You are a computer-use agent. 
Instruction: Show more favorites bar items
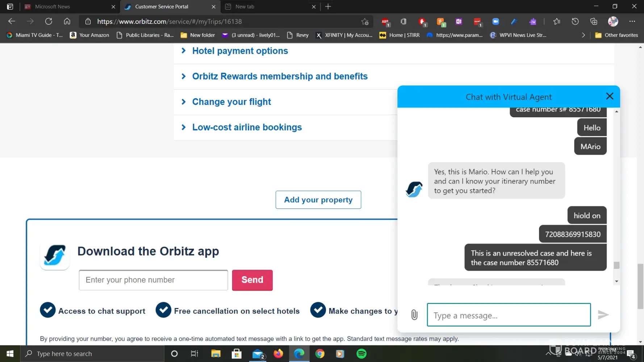(583, 35)
